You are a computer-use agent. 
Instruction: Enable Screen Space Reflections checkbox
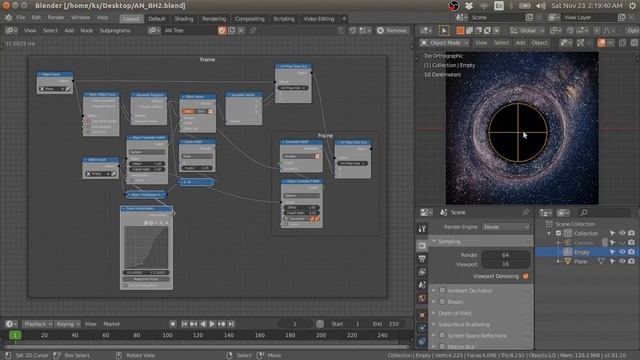[x=442, y=336]
